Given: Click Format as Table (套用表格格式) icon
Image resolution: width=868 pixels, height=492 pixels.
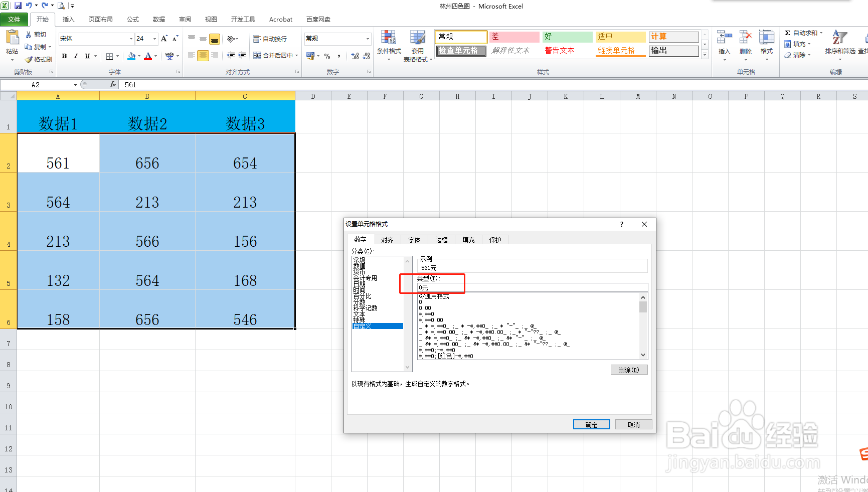Looking at the screenshot, I should point(417,37).
